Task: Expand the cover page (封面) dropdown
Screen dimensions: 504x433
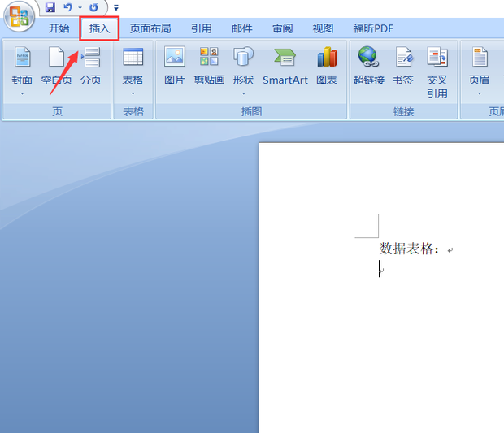Action: coord(22,93)
